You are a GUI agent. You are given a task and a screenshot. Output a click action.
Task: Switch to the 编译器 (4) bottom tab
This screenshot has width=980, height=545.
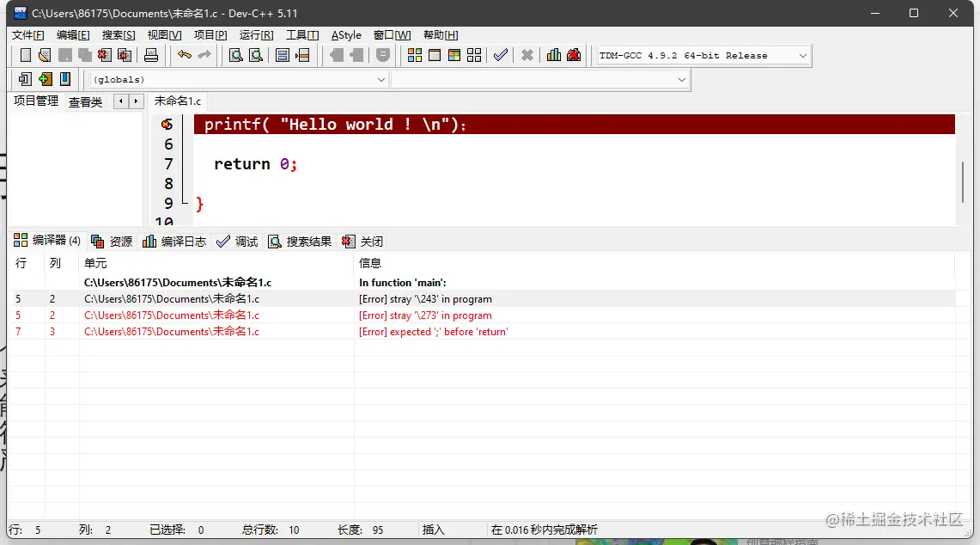47,241
